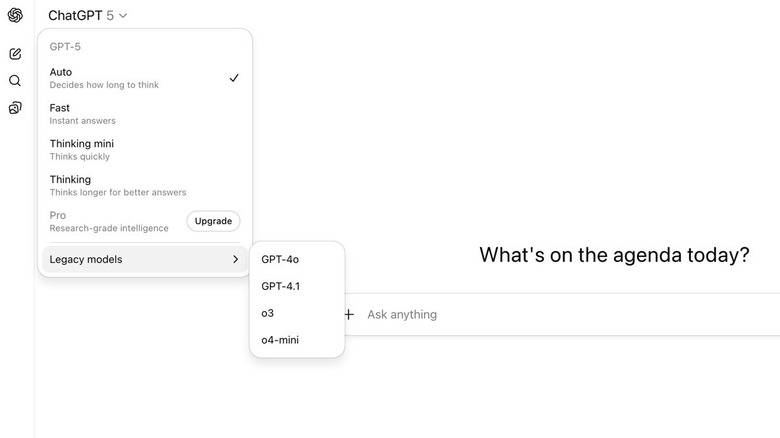Select the Fast instant answers mode
Screen dimensions: 780x438
[x=145, y=114]
